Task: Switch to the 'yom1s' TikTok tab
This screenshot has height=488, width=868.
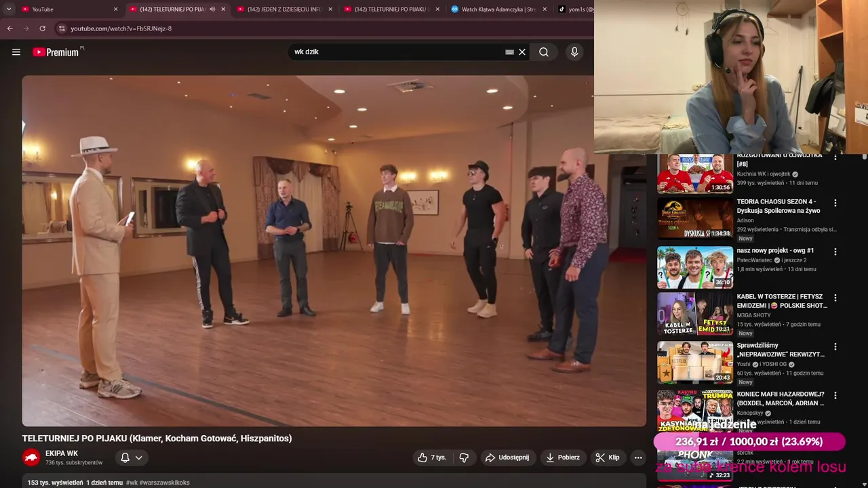Action: click(575, 9)
